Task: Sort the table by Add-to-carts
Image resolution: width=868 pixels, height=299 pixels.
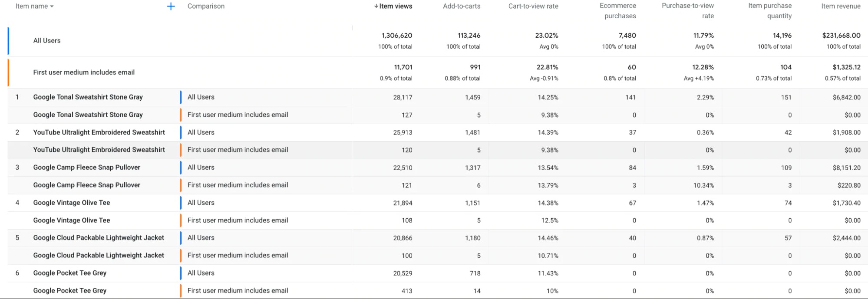Action: pos(462,6)
